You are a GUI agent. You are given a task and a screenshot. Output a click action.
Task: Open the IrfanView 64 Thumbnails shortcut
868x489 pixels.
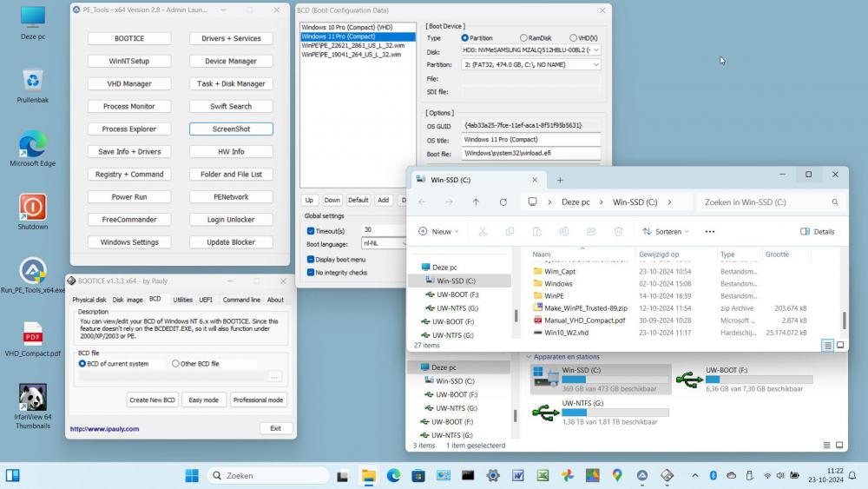[x=33, y=399]
